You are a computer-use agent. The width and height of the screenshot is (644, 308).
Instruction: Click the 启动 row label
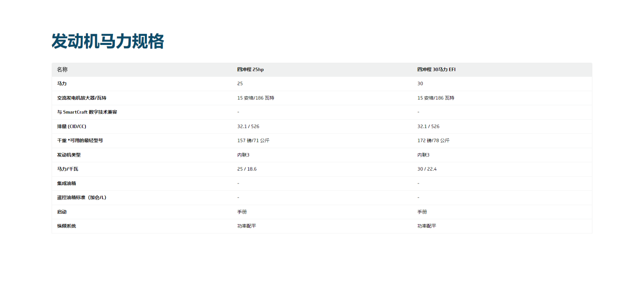click(62, 212)
